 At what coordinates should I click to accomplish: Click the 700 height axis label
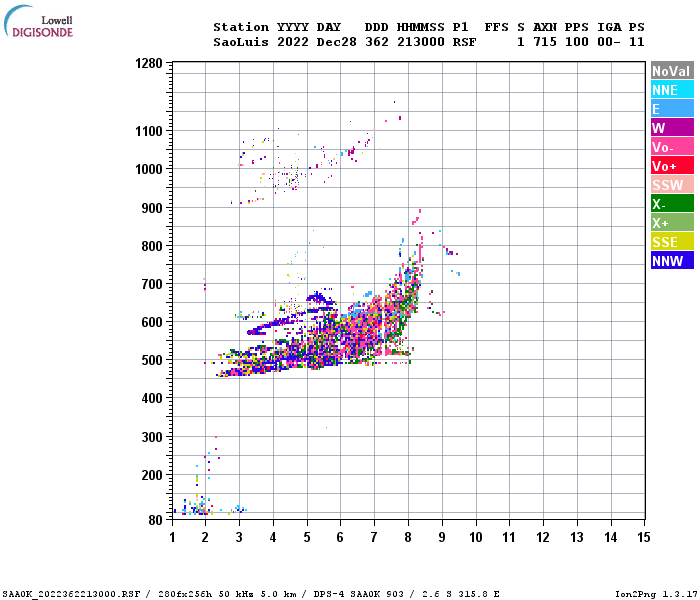152,284
